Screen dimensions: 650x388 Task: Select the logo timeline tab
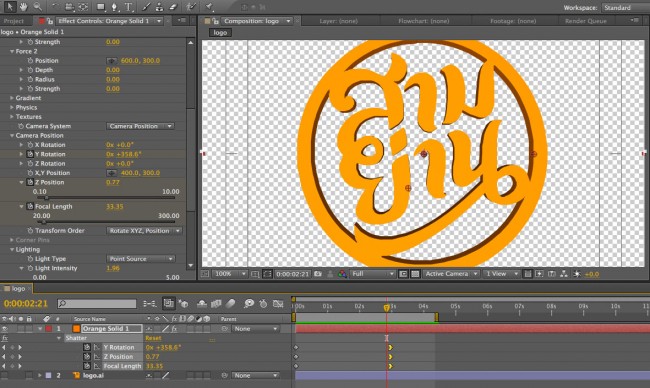[17, 289]
